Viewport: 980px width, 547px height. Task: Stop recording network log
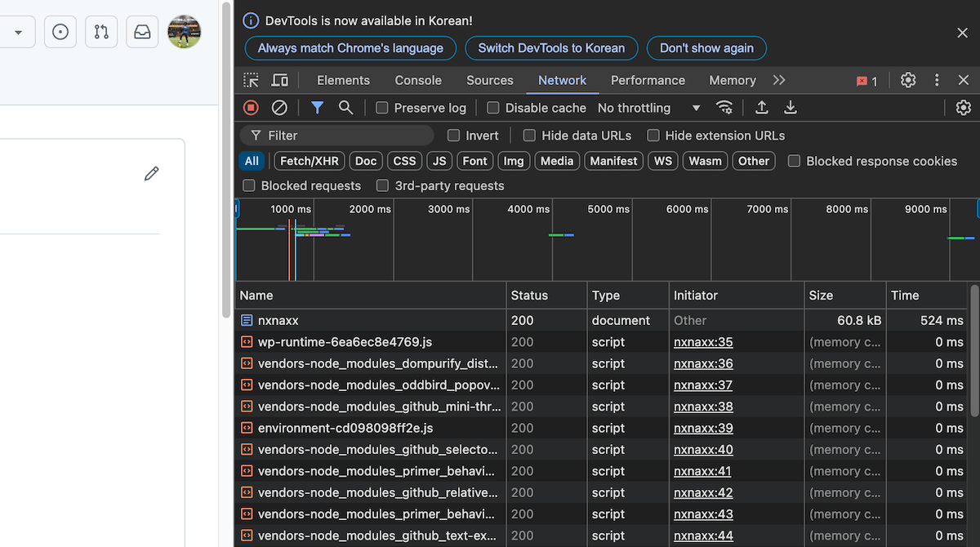252,108
